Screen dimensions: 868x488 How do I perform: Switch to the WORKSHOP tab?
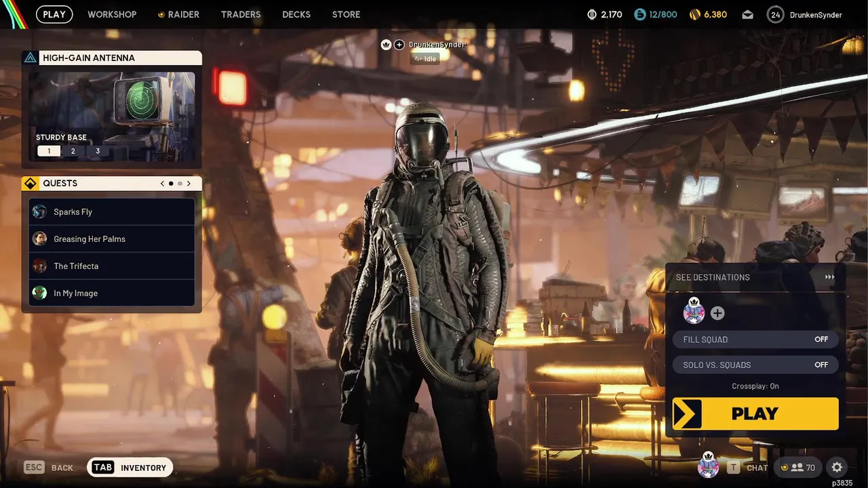[112, 14]
